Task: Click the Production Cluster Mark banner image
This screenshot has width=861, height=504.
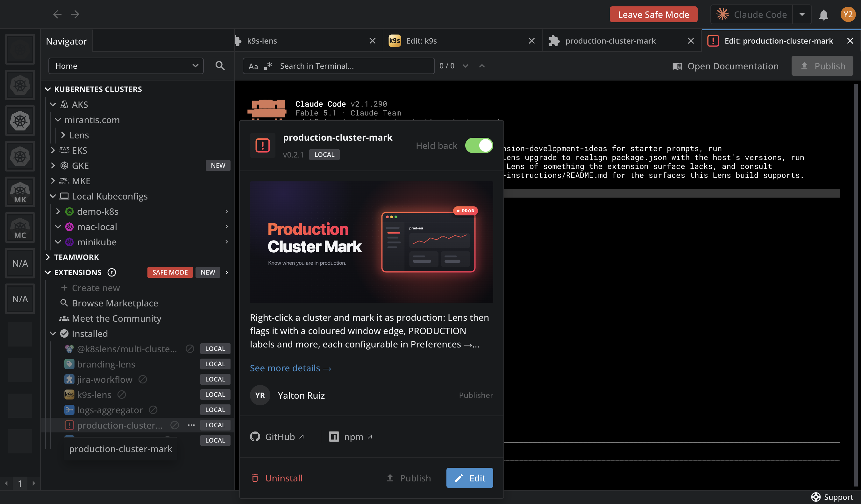Action: coord(371,242)
